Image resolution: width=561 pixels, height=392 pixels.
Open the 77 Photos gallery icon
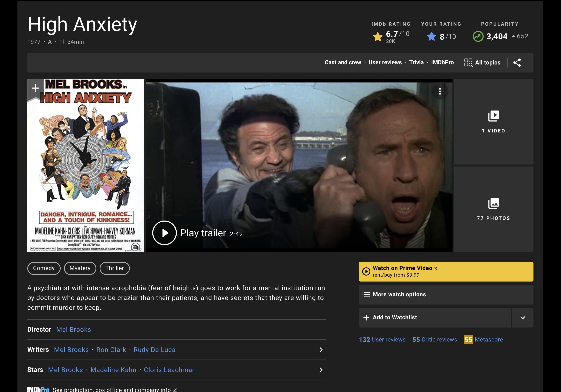(494, 203)
